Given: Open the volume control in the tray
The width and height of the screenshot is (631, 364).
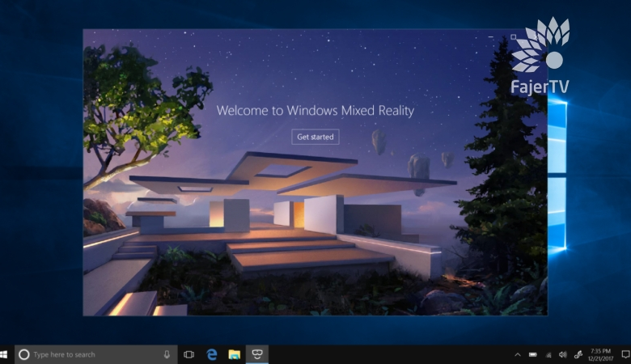Looking at the screenshot, I should (x=562, y=354).
